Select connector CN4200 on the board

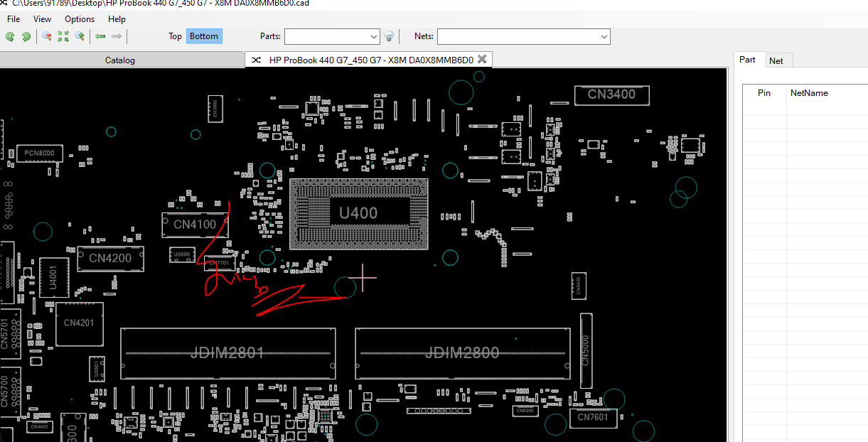click(110, 258)
